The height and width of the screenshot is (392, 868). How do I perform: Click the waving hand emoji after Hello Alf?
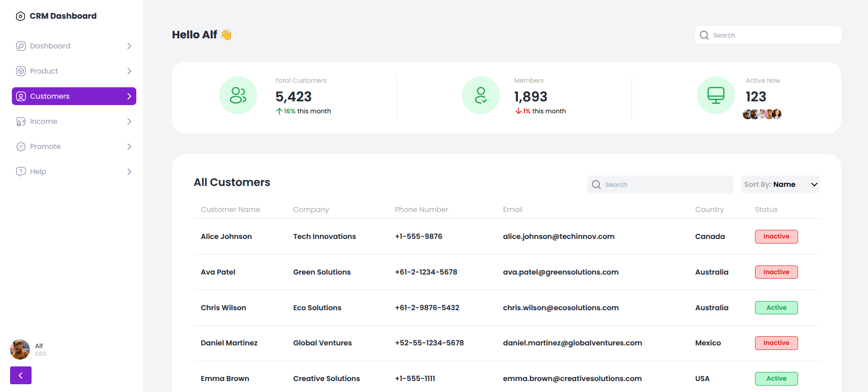226,35
